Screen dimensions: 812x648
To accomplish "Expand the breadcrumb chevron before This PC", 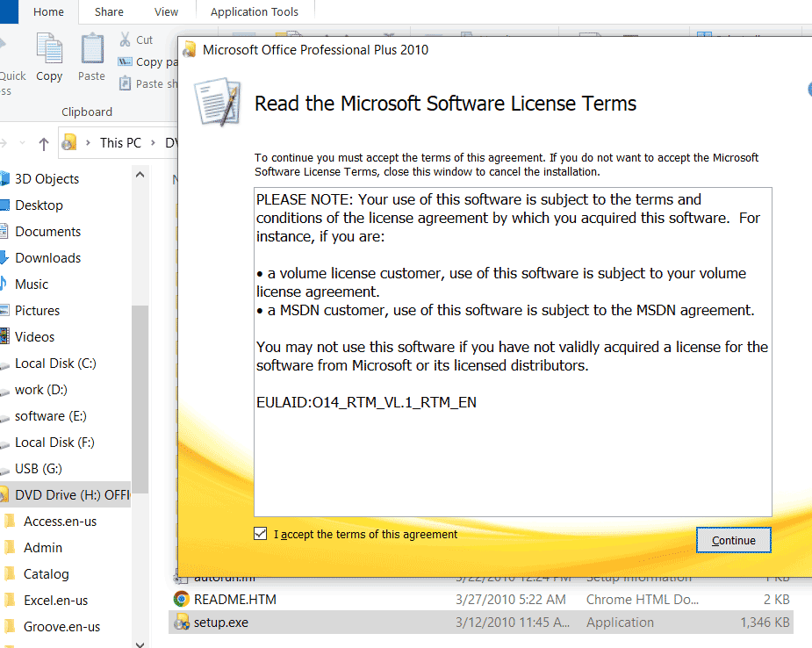I will tap(88, 142).
